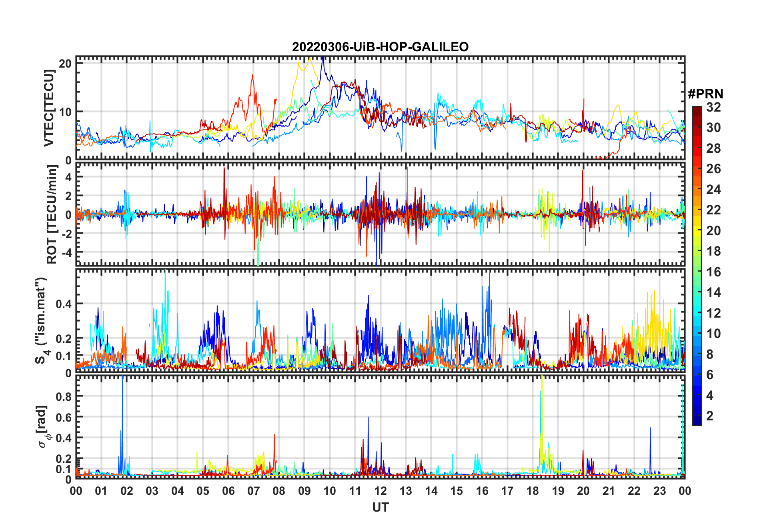This screenshot has width=761, height=532.
Task: Click colorbar tick label 16
Action: point(713,272)
